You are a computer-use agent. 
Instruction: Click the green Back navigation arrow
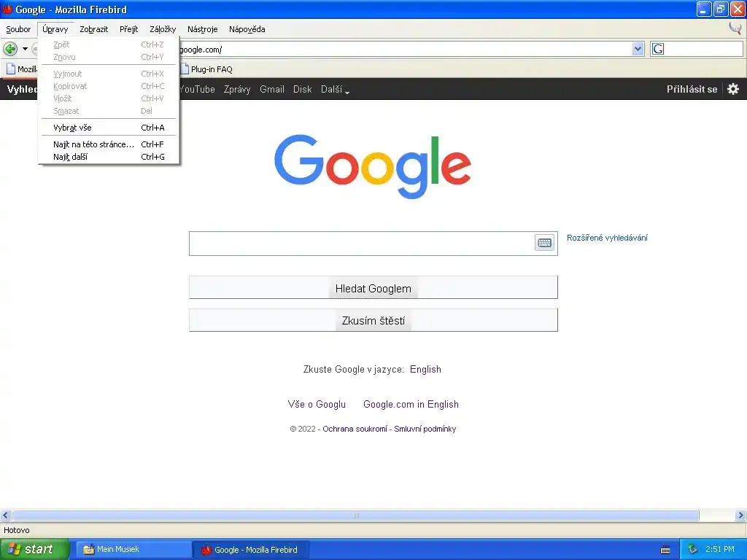[x=10, y=49]
